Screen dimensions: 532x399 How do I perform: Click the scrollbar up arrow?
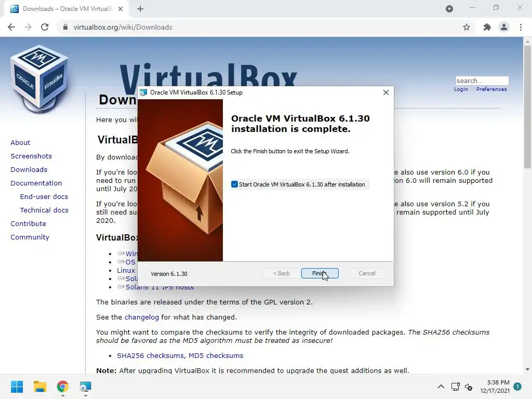[527, 42]
